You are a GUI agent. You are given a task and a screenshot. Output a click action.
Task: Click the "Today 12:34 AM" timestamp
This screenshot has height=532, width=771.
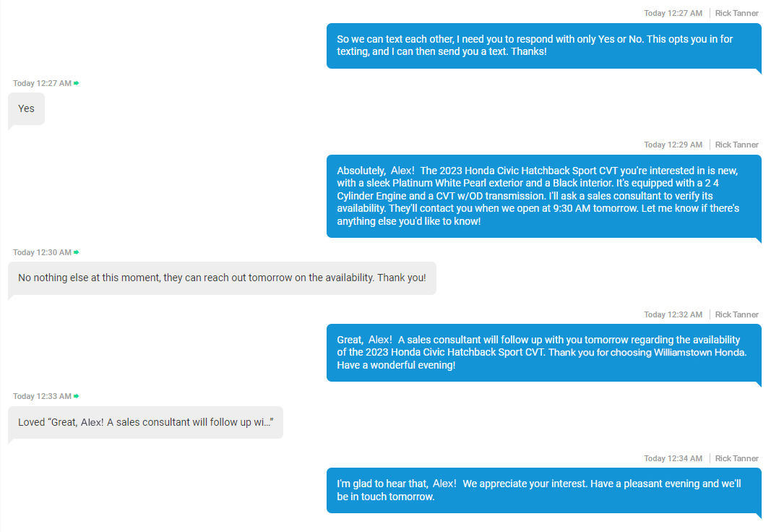pos(673,458)
